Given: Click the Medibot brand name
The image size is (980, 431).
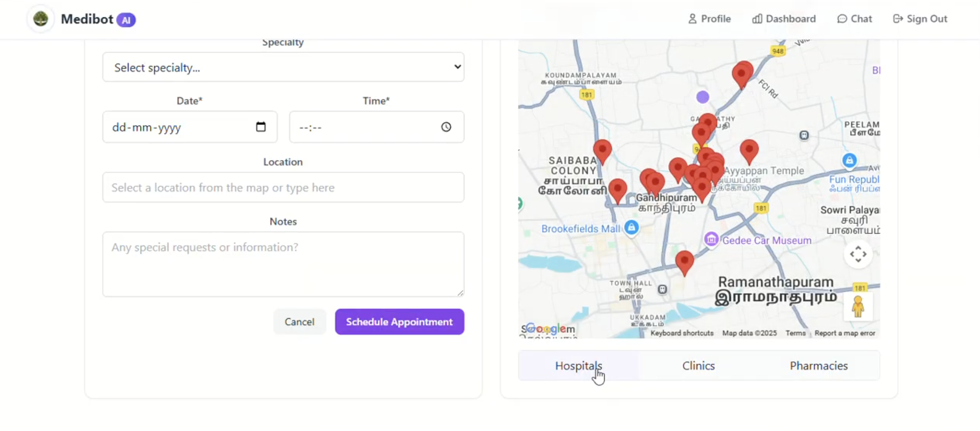Looking at the screenshot, I should pyautogui.click(x=87, y=19).
